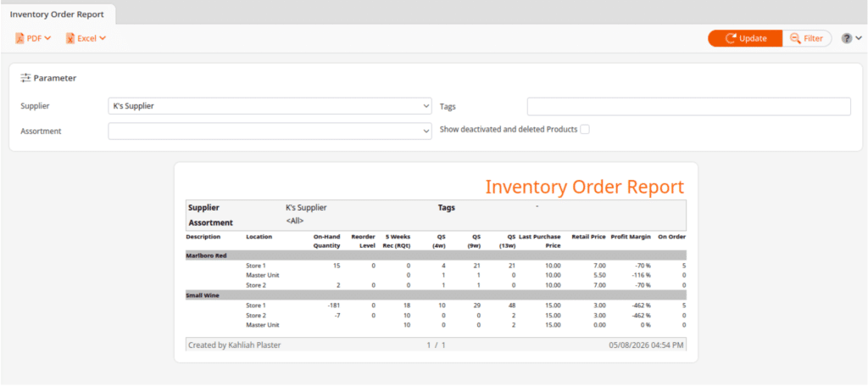Click the page indicator 1 / 1
Viewport: 868px width, 387px height.
[436, 345]
